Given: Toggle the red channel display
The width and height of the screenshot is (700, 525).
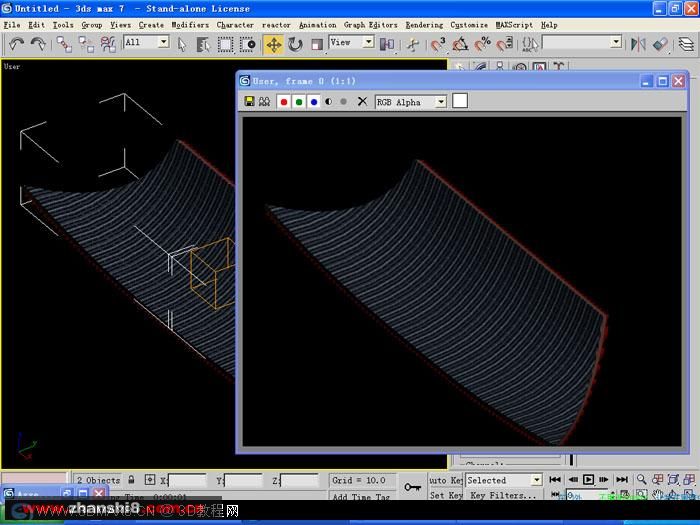Looking at the screenshot, I should click(x=283, y=102).
